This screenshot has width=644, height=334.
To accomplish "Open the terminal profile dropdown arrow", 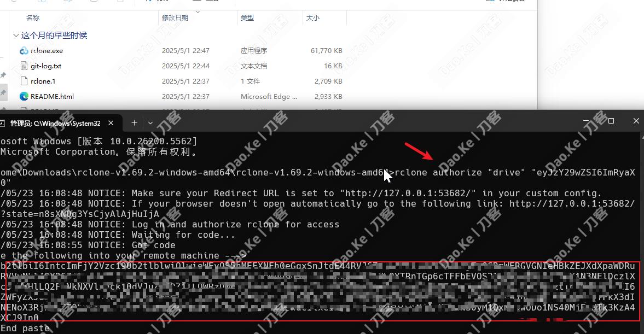I will click(150, 122).
